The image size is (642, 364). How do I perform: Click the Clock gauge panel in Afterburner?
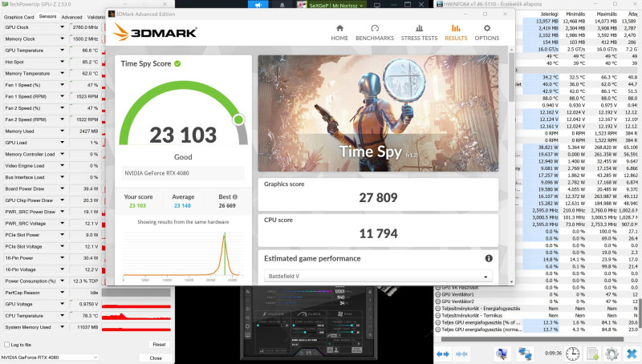(x=309, y=314)
